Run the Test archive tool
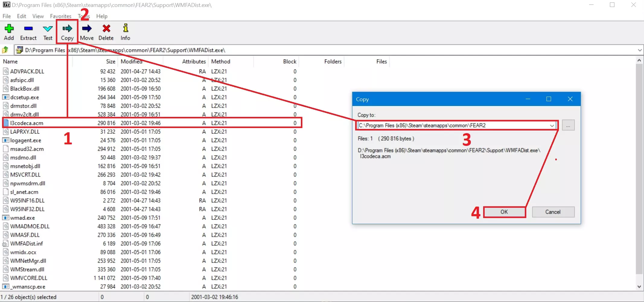 pos(48,32)
